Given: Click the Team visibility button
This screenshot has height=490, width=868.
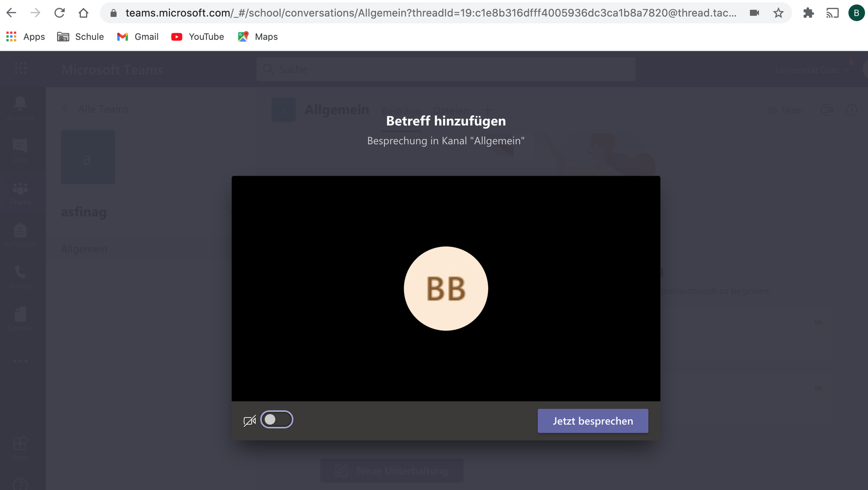Looking at the screenshot, I should tap(786, 111).
